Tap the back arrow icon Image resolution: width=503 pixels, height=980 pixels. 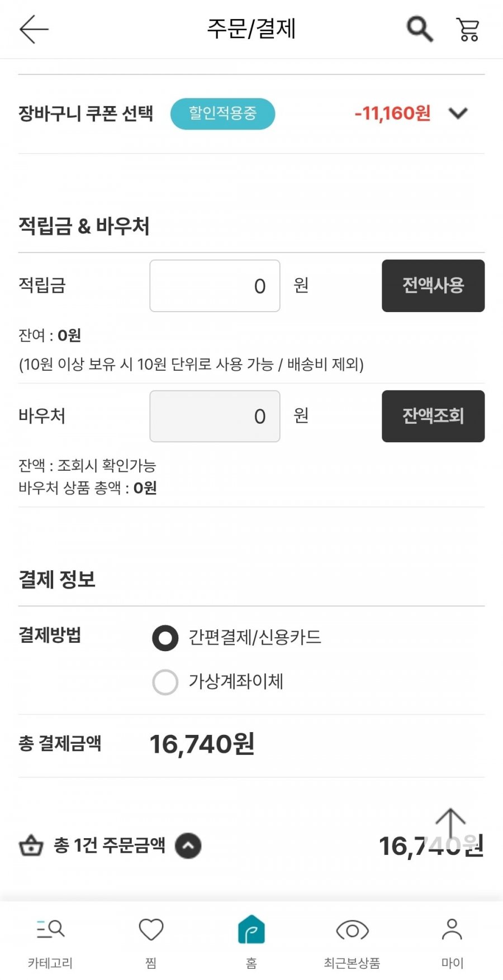34,29
